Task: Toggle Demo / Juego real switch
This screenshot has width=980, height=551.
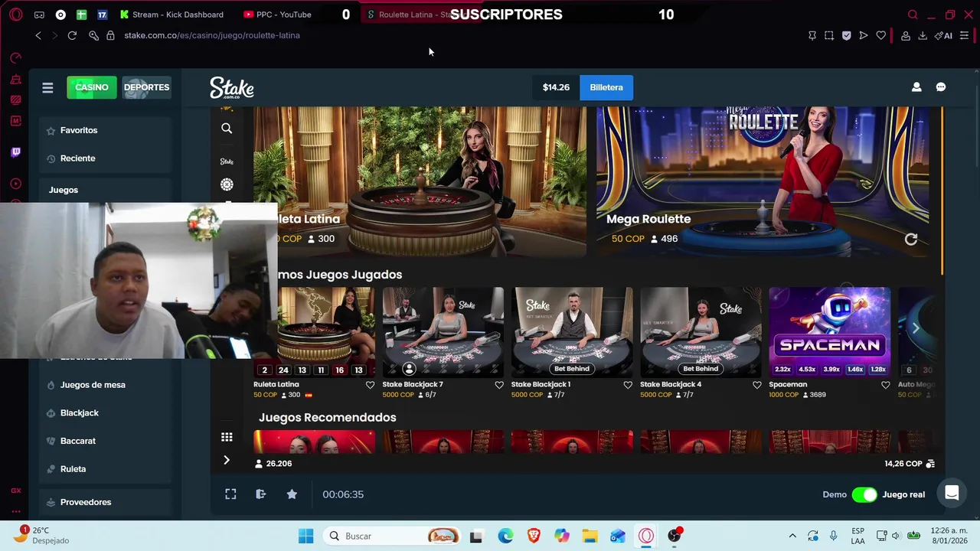Action: coord(864,494)
